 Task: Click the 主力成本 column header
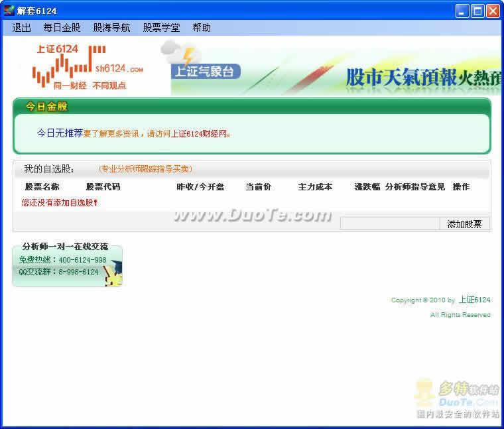pos(315,187)
